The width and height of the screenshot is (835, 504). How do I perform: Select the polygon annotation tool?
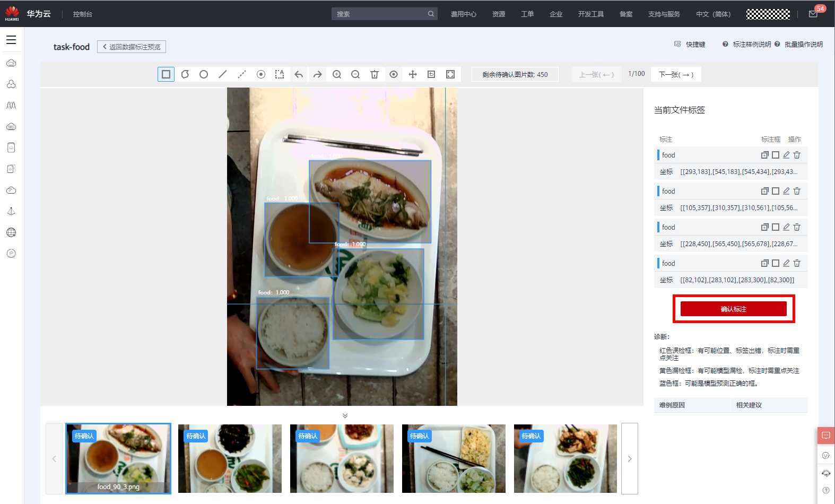(x=185, y=74)
